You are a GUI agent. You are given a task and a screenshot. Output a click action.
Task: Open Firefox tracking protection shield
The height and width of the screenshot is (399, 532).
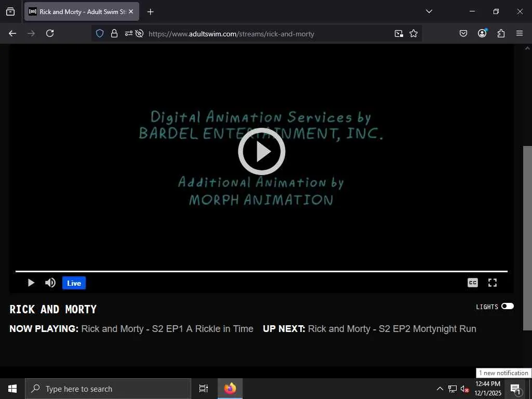pos(99,34)
